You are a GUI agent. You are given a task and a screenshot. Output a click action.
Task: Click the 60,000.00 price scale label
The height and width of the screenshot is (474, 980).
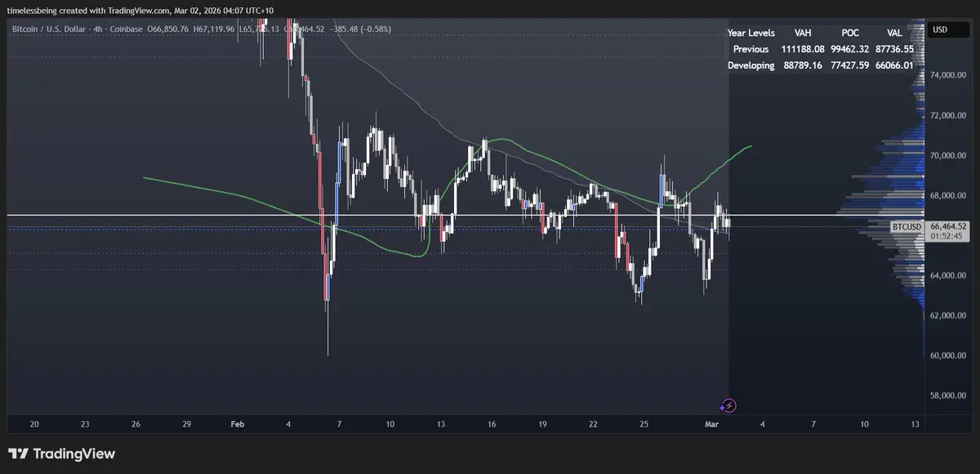point(948,355)
